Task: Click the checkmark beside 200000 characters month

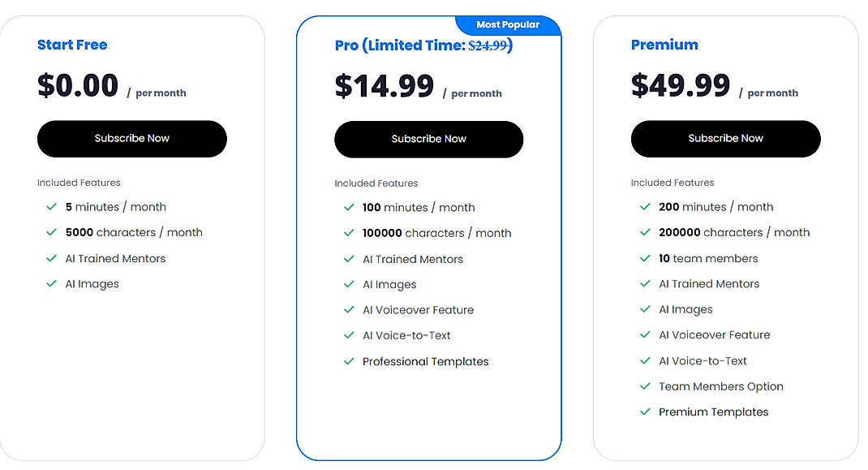Action: (x=645, y=232)
